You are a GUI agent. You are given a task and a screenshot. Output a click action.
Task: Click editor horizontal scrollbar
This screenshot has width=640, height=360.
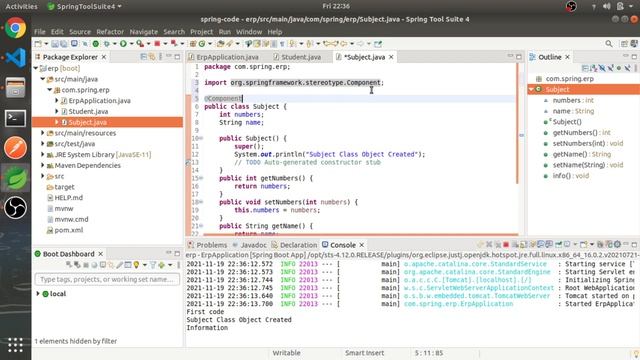pos(361,235)
